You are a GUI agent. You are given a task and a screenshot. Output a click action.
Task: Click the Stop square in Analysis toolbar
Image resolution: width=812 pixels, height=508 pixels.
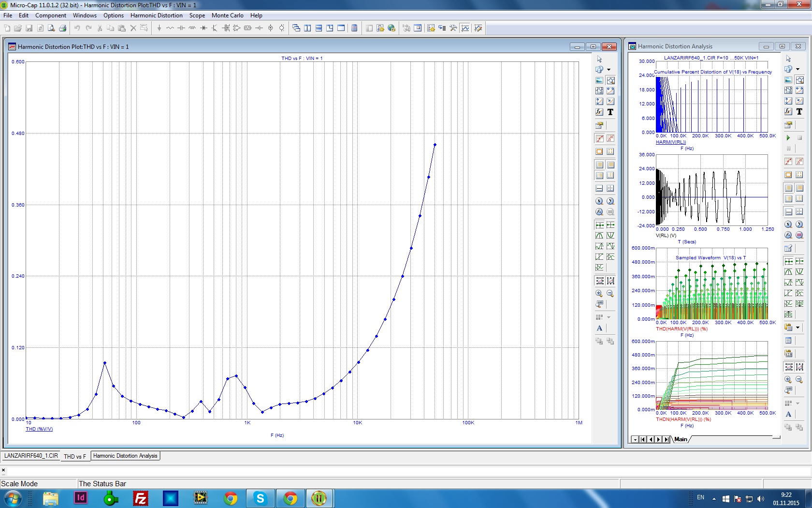(x=799, y=138)
